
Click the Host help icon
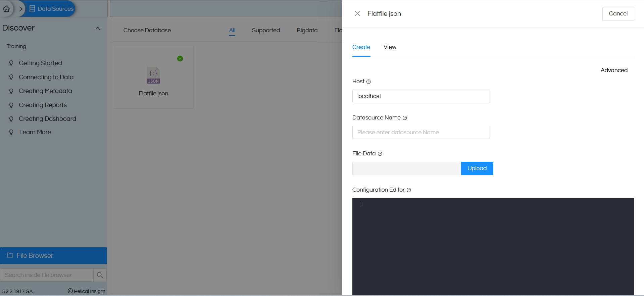point(368,82)
